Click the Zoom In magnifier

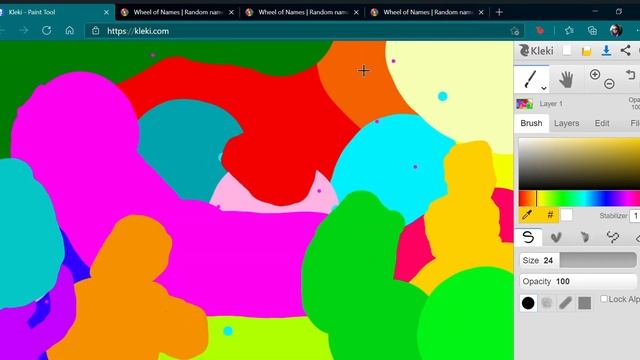click(x=595, y=74)
